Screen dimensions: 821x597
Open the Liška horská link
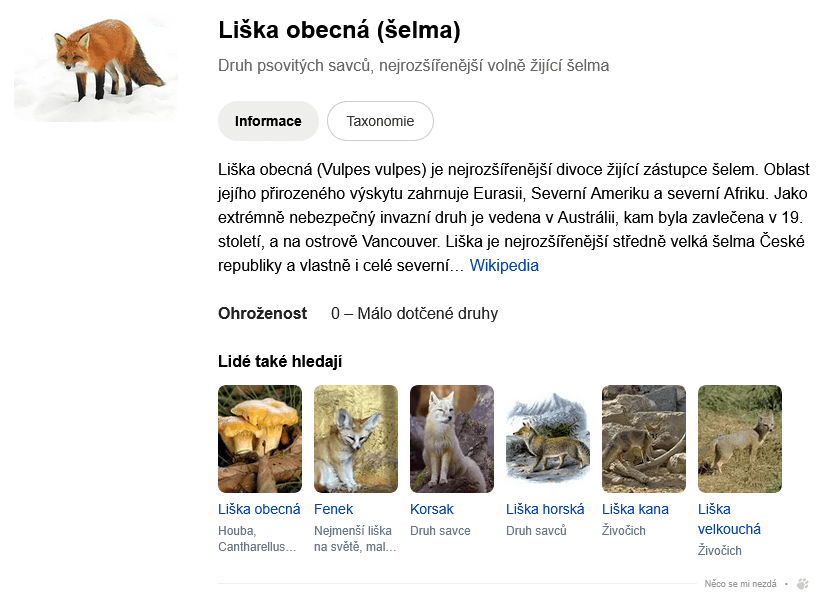545,509
